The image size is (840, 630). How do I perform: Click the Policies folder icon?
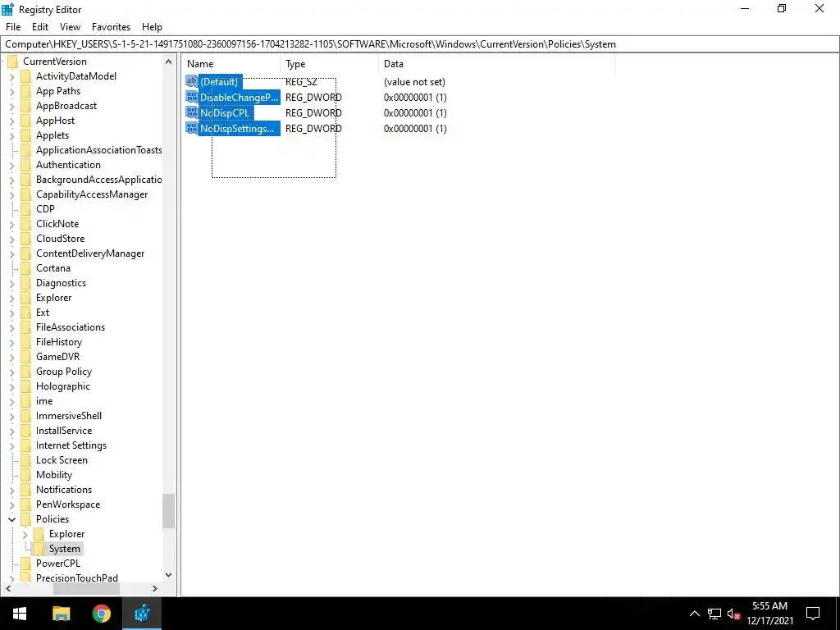pos(25,519)
